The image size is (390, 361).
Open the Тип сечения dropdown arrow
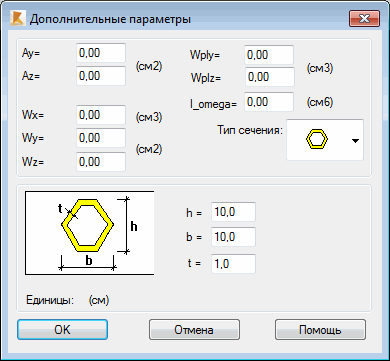point(355,141)
